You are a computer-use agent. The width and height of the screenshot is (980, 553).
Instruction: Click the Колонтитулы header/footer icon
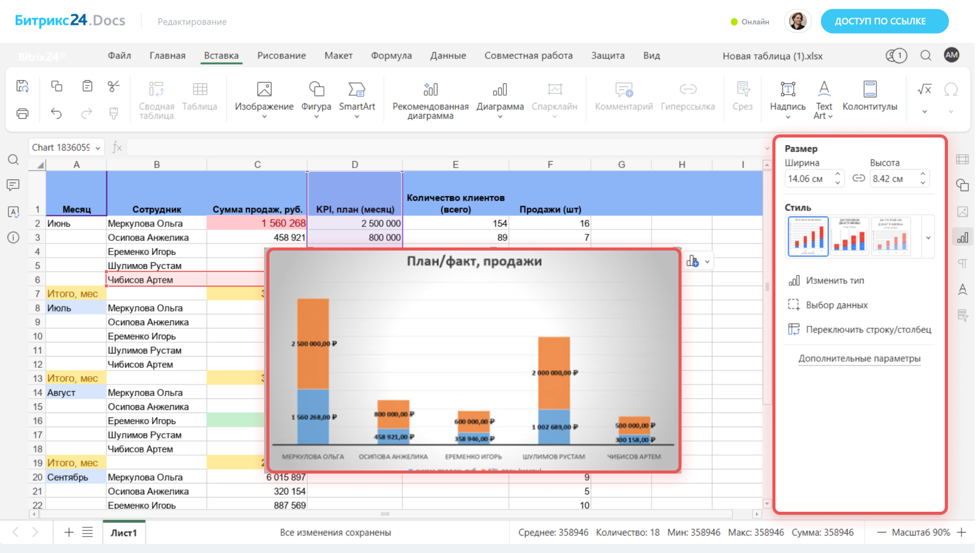point(870,90)
